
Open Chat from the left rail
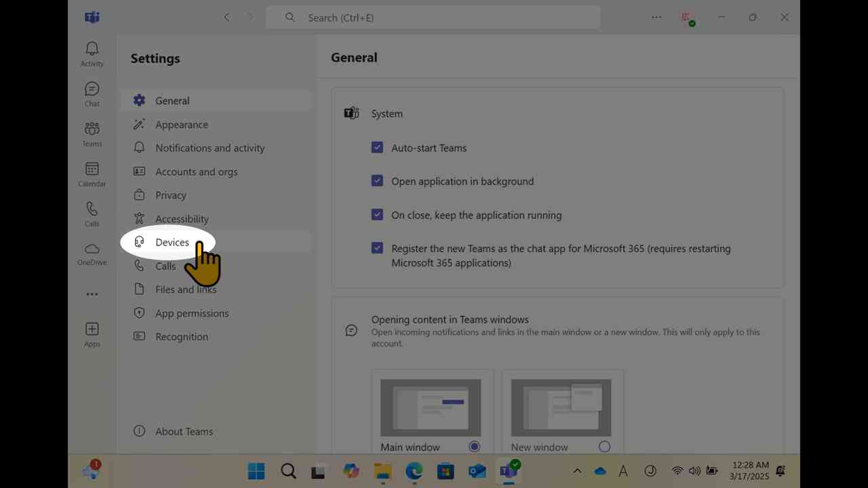92,94
